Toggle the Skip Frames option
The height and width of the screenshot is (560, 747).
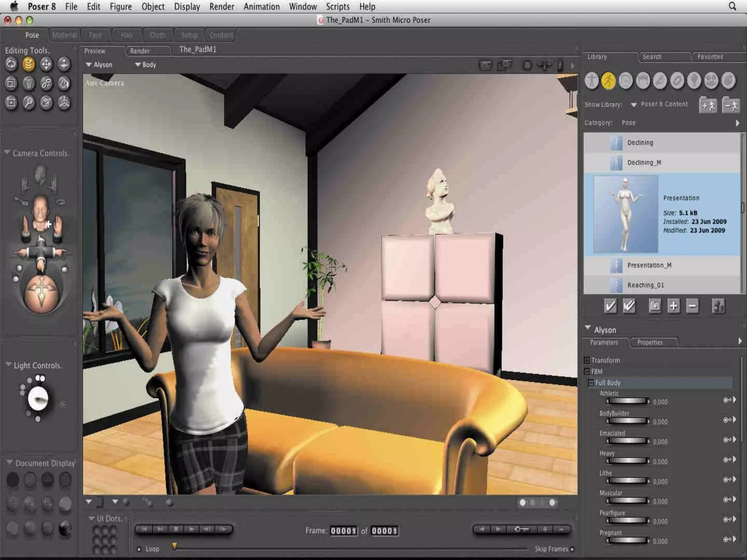pos(572,549)
